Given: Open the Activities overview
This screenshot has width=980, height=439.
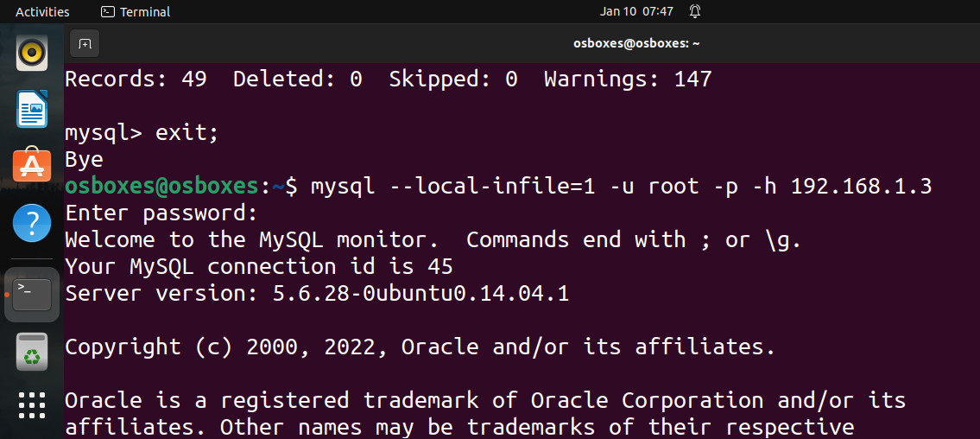Looking at the screenshot, I should [42, 12].
